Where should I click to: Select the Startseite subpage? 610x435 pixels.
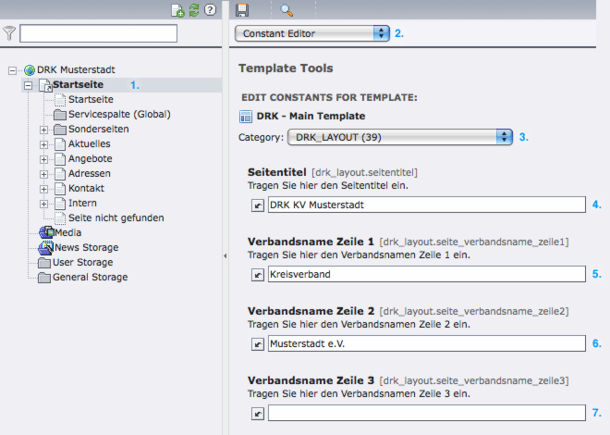coord(91,100)
